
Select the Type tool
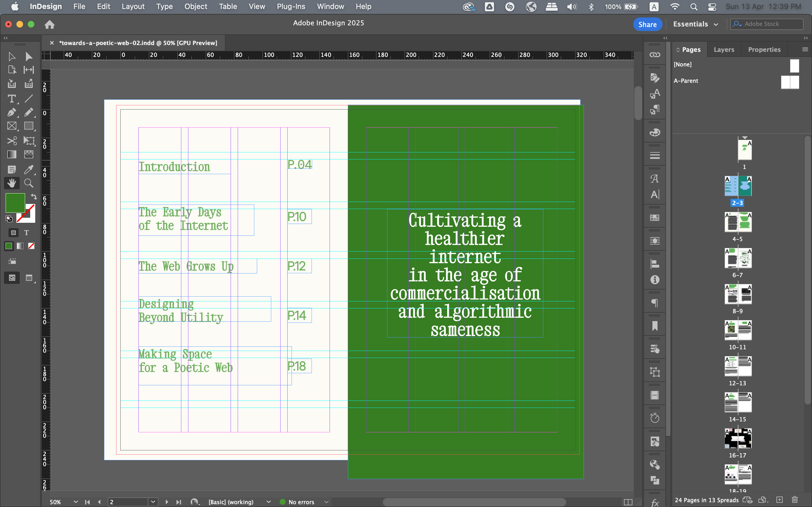11,99
